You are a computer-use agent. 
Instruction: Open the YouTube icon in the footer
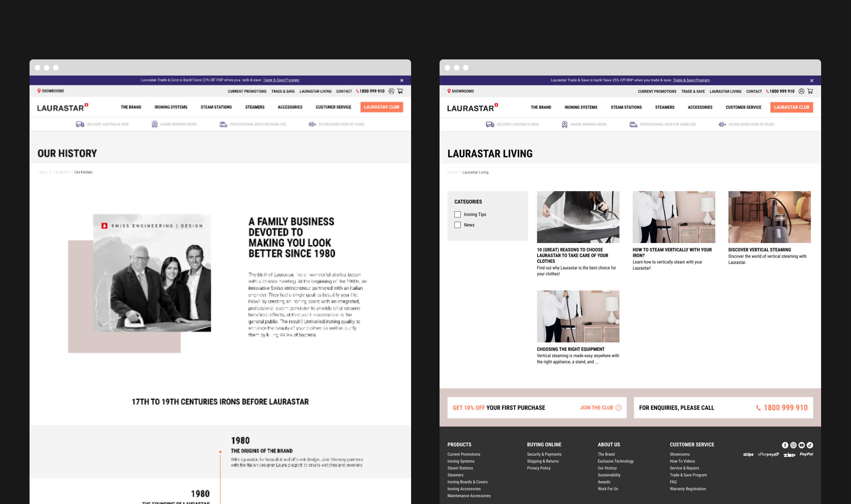801,445
